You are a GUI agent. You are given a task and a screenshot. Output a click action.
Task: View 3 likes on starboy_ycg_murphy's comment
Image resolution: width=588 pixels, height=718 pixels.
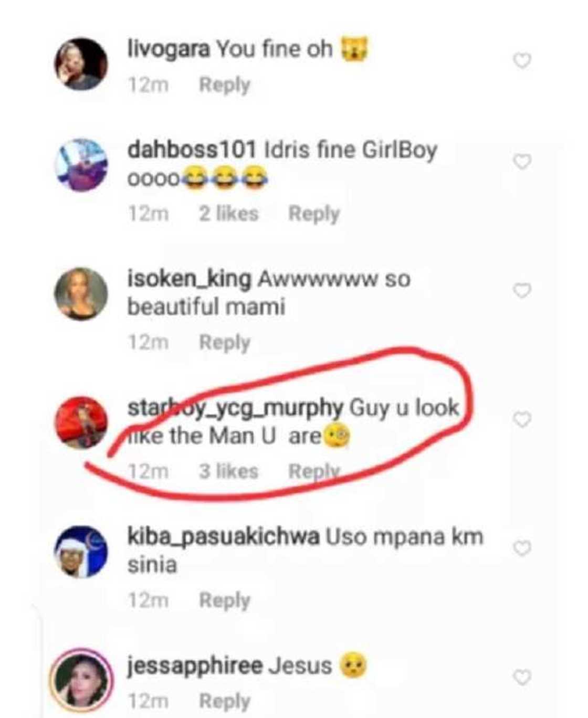[x=228, y=471]
